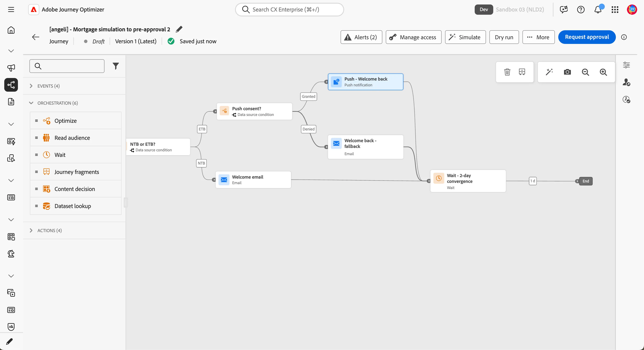This screenshot has height=350, width=644.
Task: Delete selected node with trash icon
Action: 507,72
